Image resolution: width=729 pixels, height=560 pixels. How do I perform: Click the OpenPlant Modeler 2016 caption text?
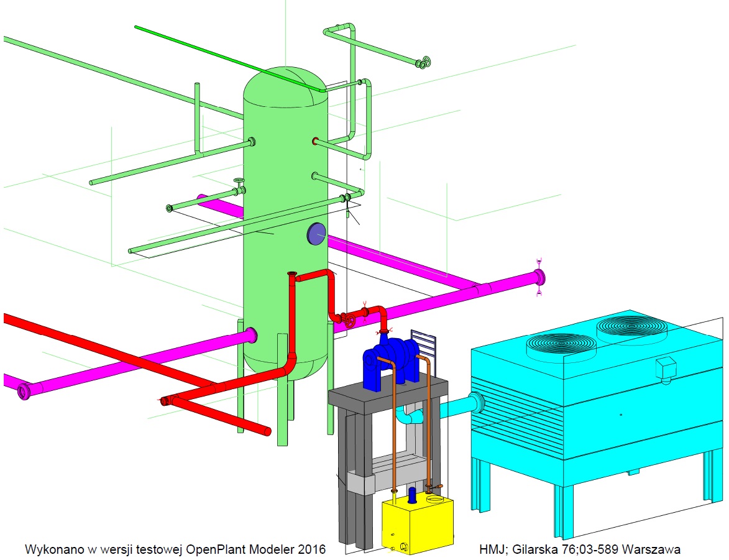175,549
